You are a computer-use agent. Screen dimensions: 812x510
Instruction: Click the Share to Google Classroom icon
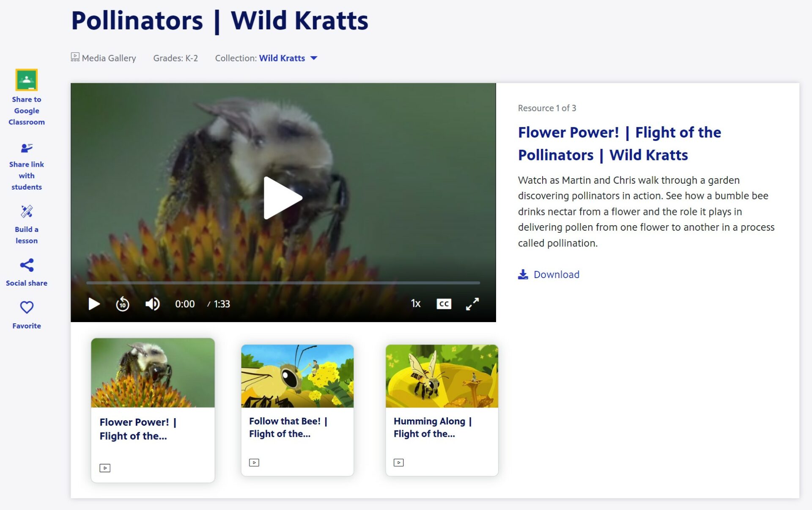[x=27, y=80]
